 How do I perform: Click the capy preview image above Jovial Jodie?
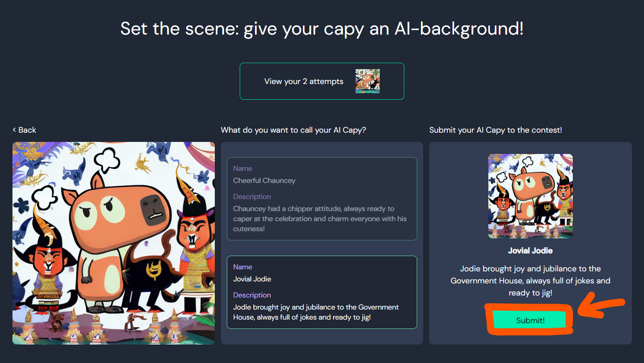530,196
